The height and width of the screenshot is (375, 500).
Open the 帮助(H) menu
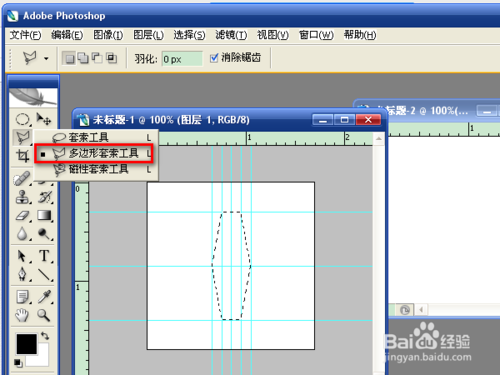pyautogui.click(x=360, y=35)
